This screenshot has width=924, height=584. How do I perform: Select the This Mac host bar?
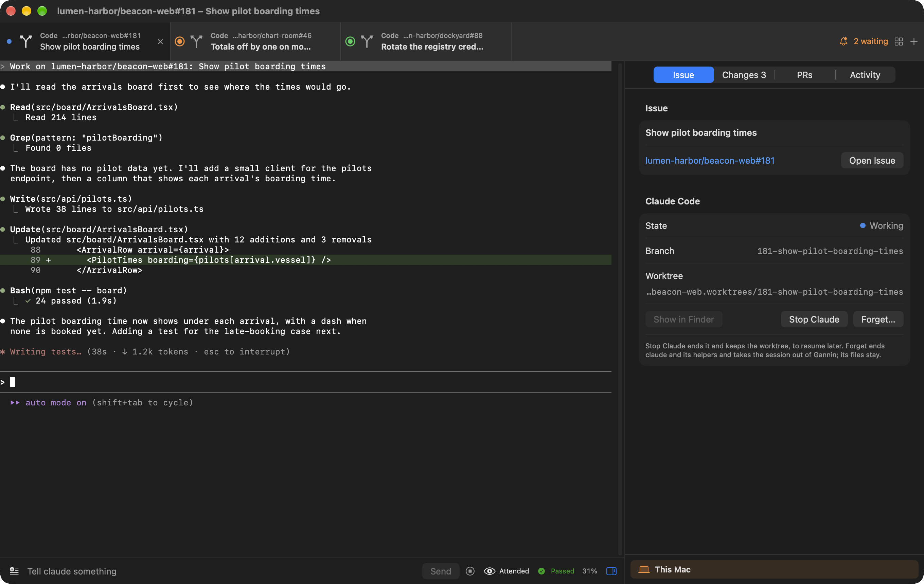774,569
